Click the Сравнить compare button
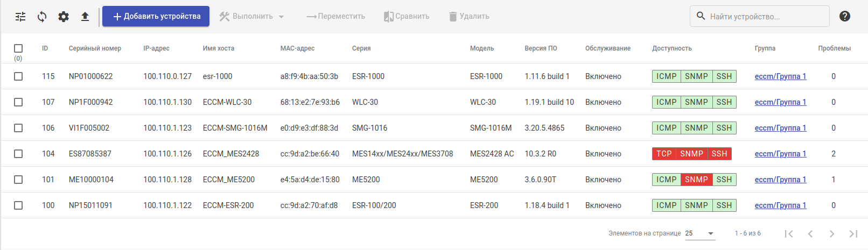Viewport: 868px width, 250px height. 407,17
